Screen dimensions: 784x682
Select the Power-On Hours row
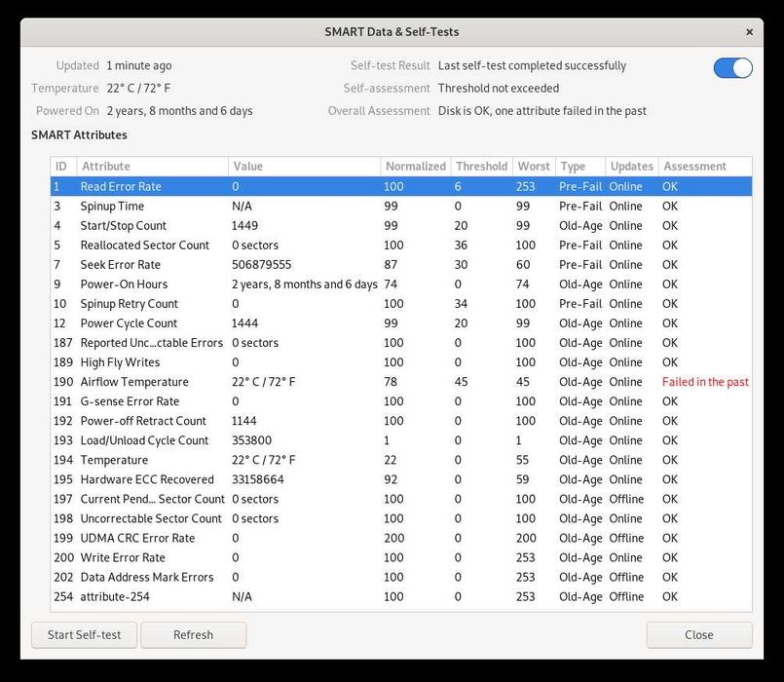pos(401,284)
